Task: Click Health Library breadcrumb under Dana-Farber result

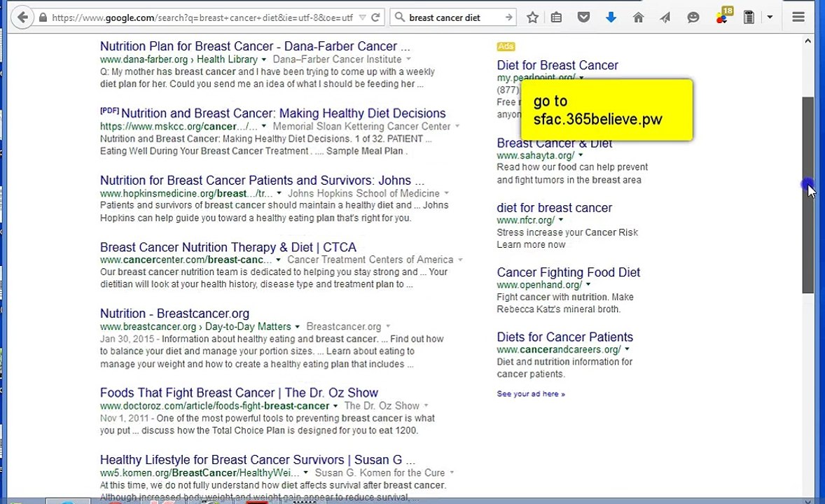Action: (x=228, y=59)
